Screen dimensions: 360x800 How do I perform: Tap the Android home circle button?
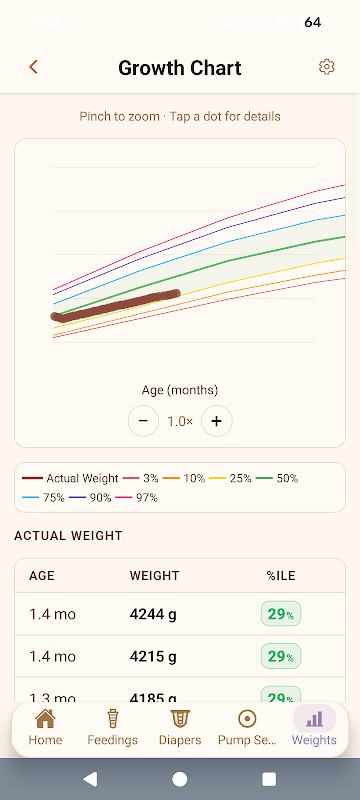[x=179, y=779]
